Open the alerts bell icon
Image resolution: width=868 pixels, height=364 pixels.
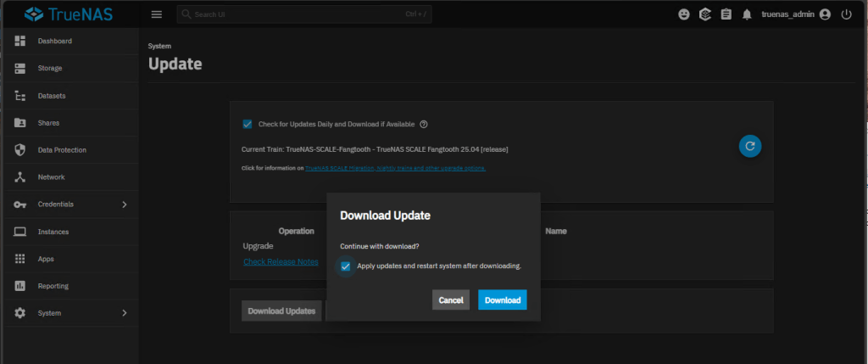(747, 14)
